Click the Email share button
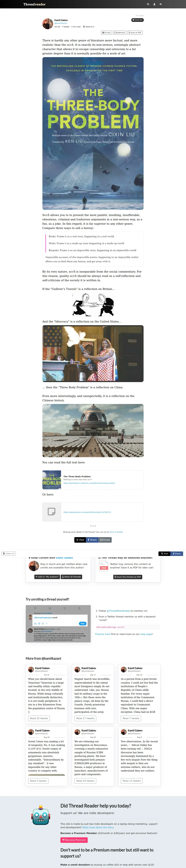The image size is (186, 868). (105, 540)
